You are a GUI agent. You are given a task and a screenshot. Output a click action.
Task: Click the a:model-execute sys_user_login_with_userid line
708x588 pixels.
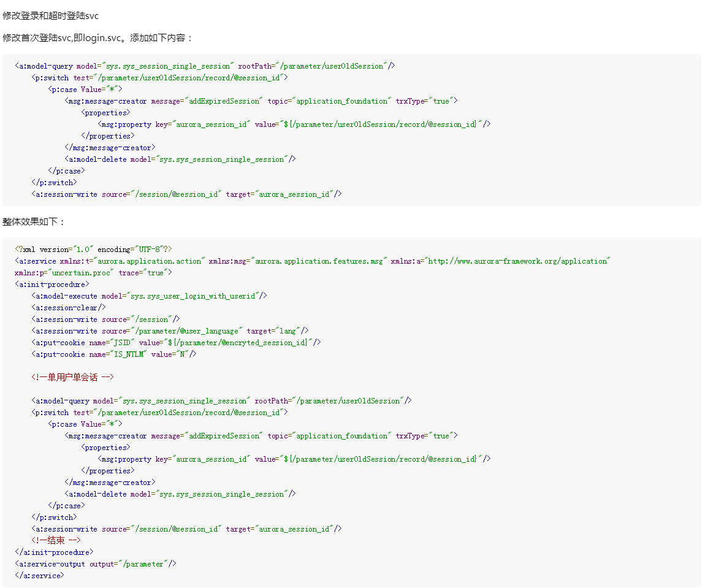[x=149, y=296]
